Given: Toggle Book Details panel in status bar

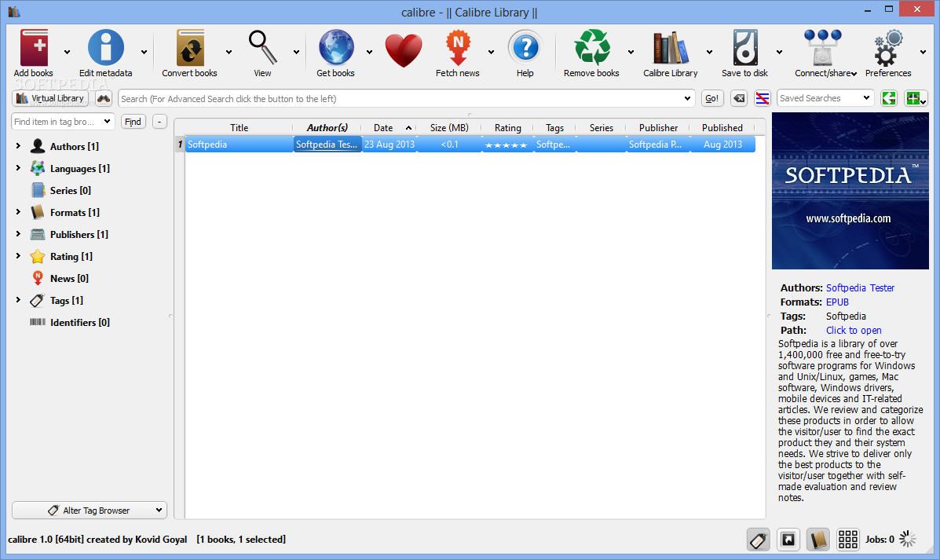Looking at the screenshot, I should [817, 540].
